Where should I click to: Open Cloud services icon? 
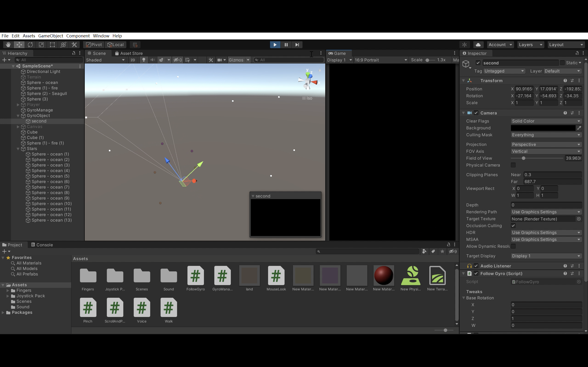[478, 45]
